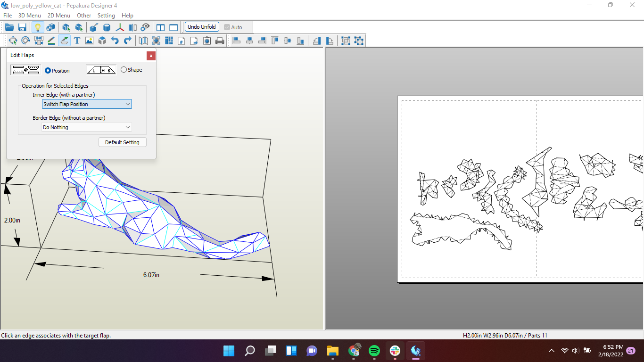
Task: Toggle the light bulb shading display
Action: pos(38,27)
